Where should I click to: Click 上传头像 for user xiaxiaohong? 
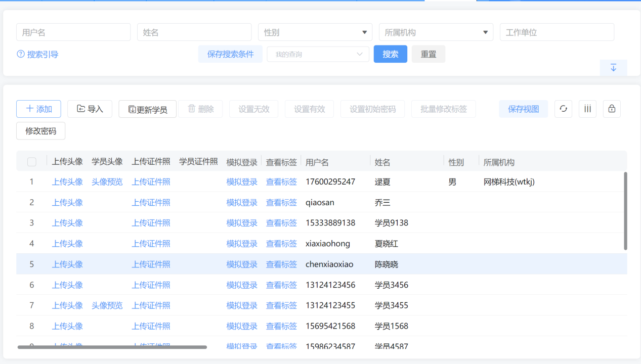pyautogui.click(x=67, y=244)
